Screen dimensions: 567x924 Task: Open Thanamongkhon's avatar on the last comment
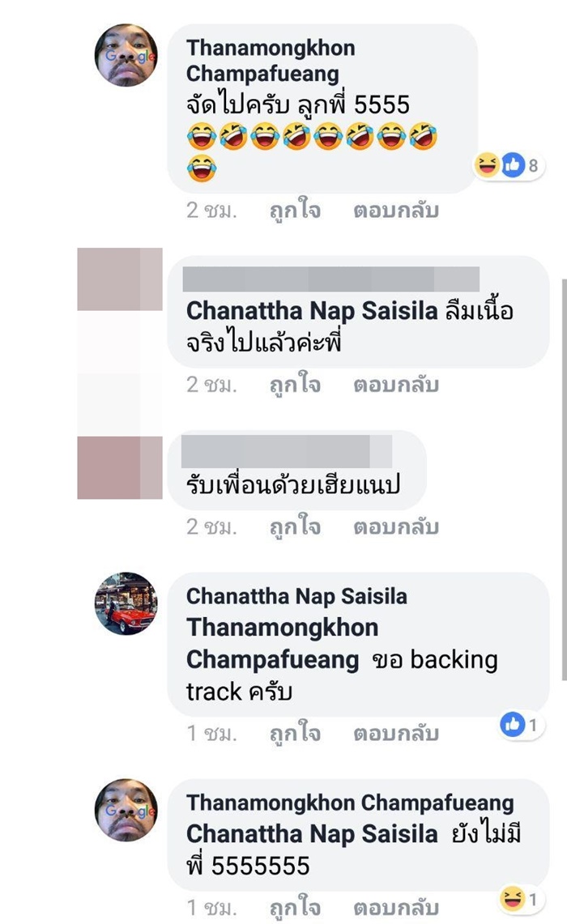[126, 811]
